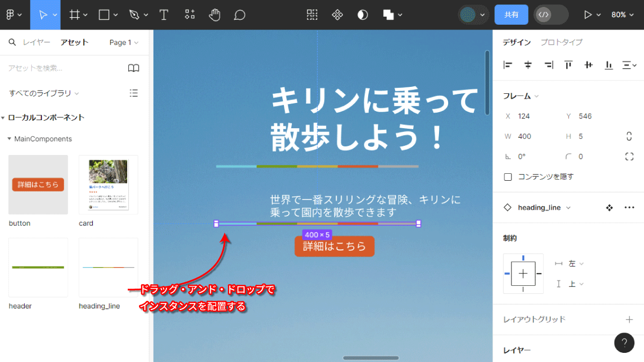644x362 pixels.
Task: Click the align top icon
Action: [568, 65]
